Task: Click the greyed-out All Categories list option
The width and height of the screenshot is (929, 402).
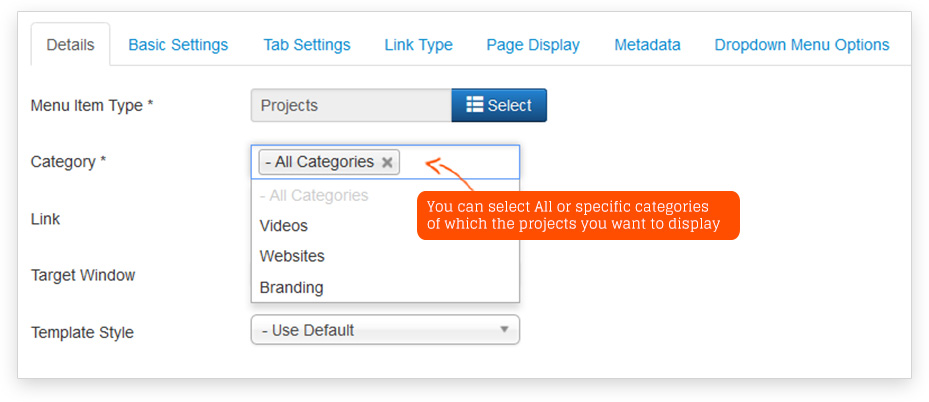Action: pyautogui.click(x=314, y=195)
